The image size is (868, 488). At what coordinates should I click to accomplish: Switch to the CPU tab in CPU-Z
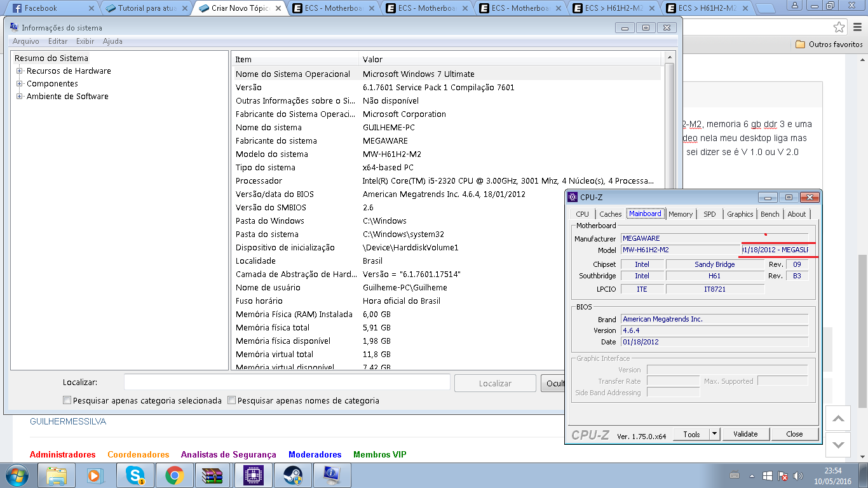pyautogui.click(x=582, y=214)
